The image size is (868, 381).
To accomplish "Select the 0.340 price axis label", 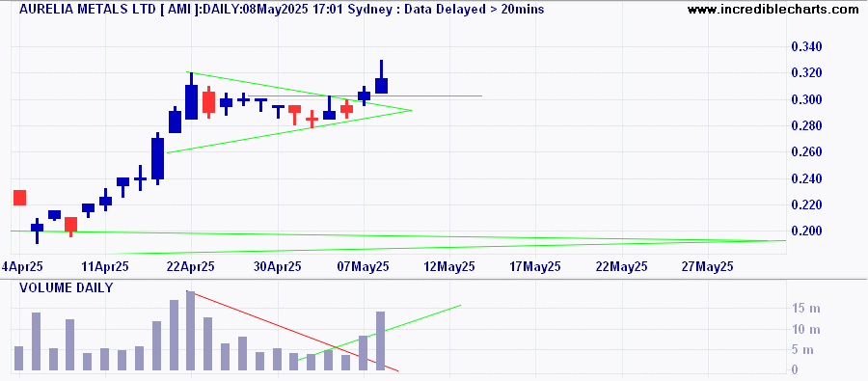I will coord(806,46).
